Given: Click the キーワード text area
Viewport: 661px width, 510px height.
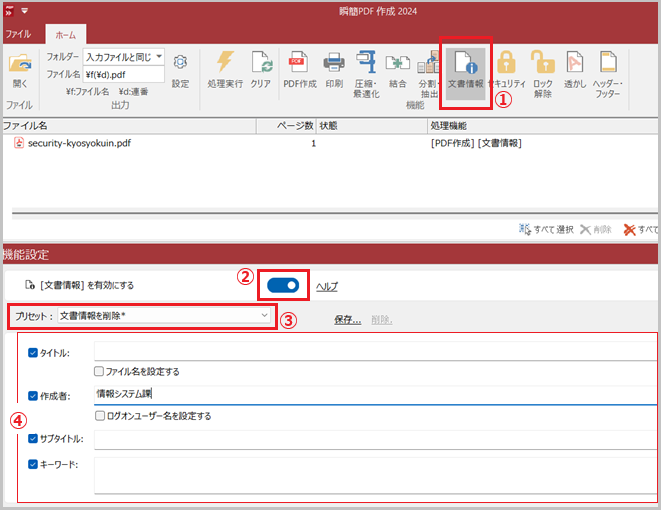Looking at the screenshot, I should coord(375,475).
